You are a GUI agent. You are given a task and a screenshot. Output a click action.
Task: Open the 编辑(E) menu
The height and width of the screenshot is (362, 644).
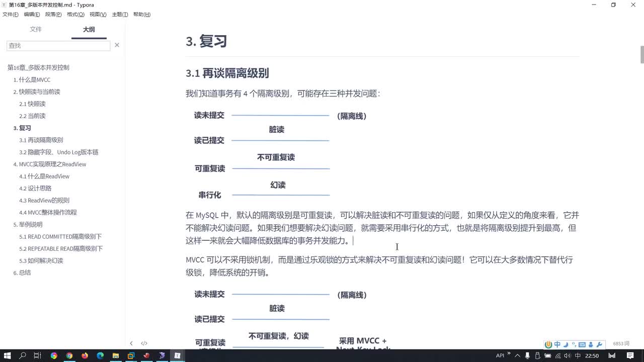coord(32,14)
